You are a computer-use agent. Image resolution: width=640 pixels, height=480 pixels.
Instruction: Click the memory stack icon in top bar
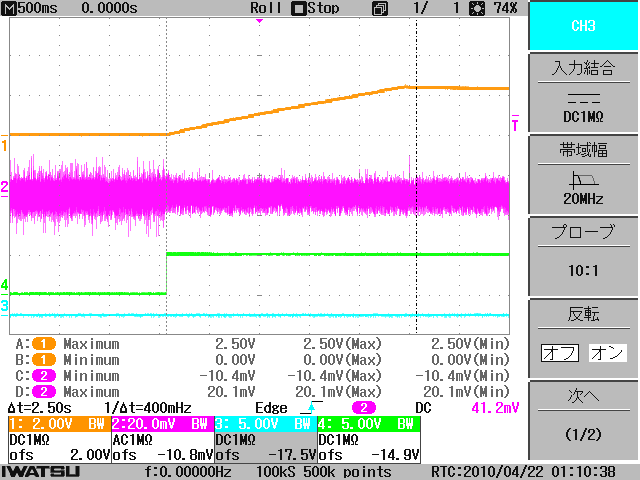[x=380, y=9]
